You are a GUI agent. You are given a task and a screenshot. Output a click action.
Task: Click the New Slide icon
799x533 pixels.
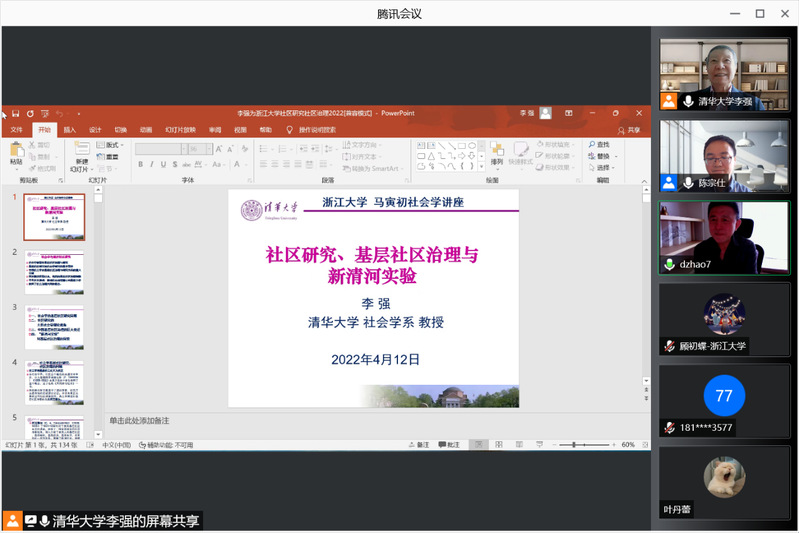point(80,149)
